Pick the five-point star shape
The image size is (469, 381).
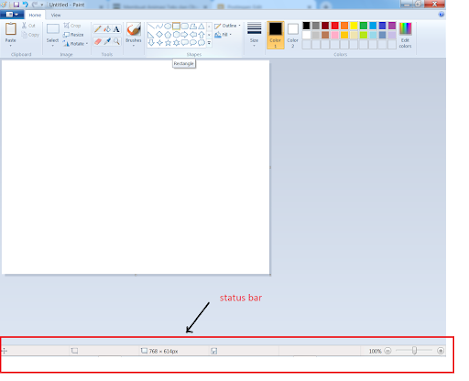click(x=168, y=43)
